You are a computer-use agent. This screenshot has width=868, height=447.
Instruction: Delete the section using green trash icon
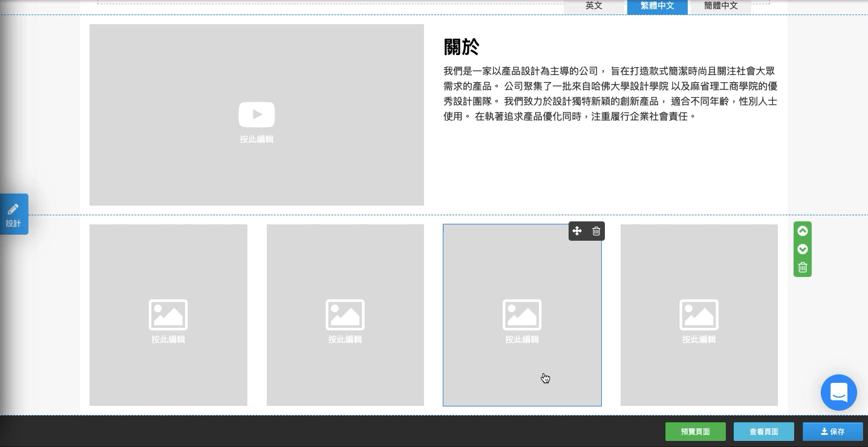tap(803, 267)
